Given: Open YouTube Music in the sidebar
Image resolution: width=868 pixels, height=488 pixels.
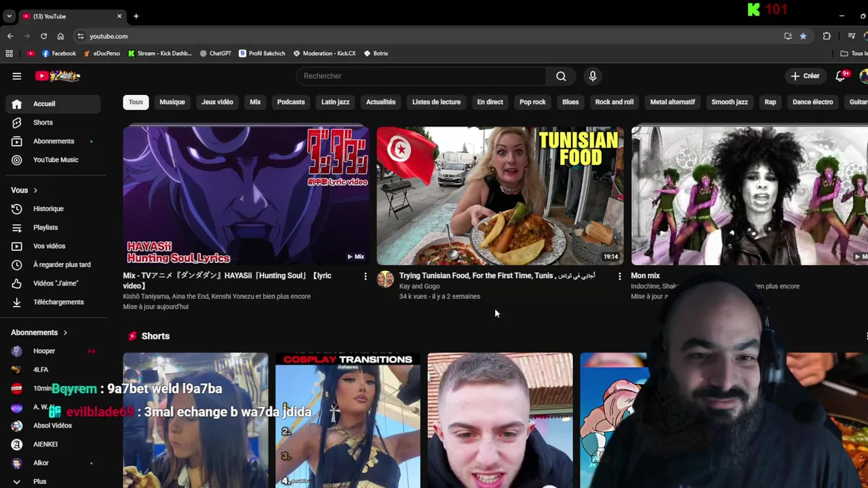Looking at the screenshot, I should 54,159.
